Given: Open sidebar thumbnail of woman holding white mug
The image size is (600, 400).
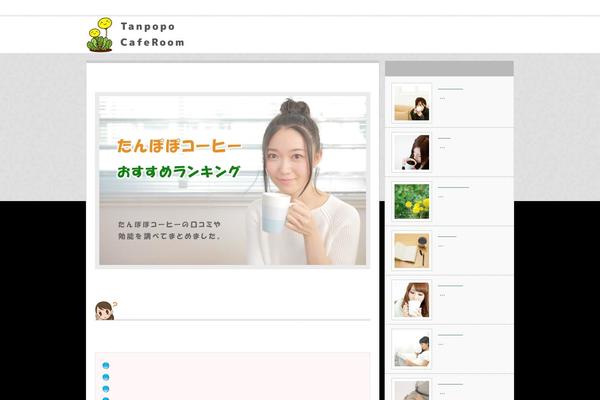Looking at the screenshot, I should pyautogui.click(x=412, y=300).
